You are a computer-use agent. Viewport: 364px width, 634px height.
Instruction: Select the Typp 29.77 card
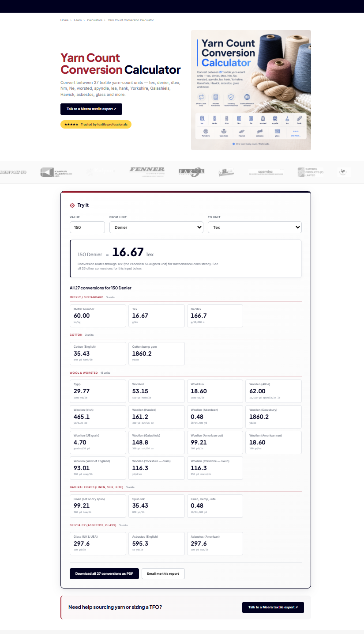click(x=98, y=391)
